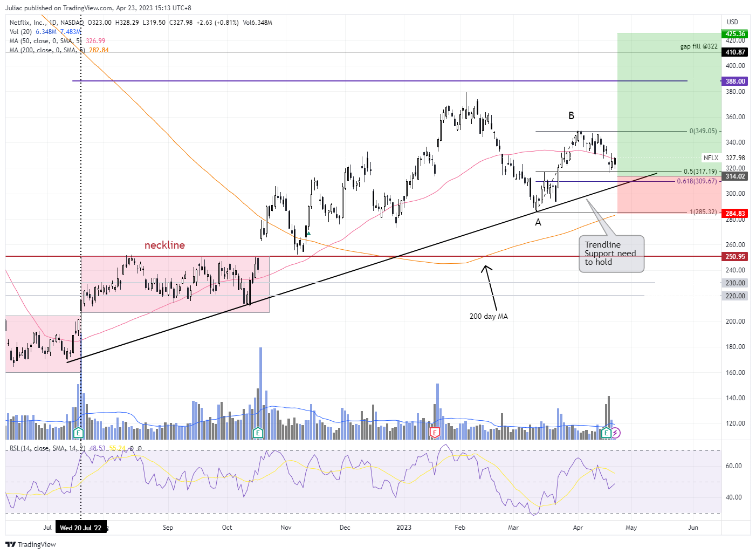Screen dimensions: 756x554
Task: Click the 'Apr' label on time axis
Action: point(578,528)
